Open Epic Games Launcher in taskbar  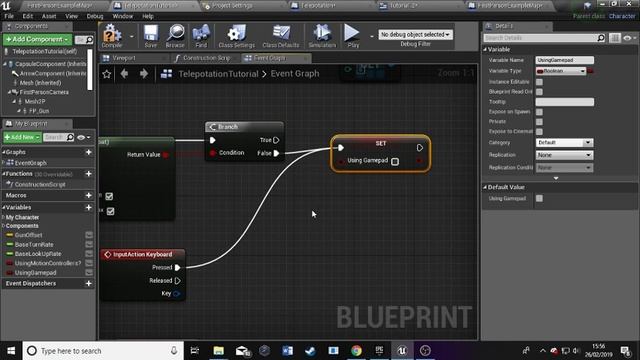click(x=379, y=351)
